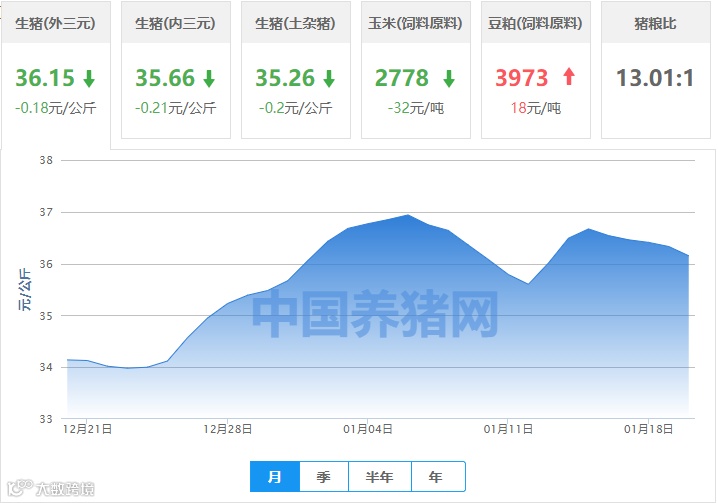718x503 pixels.
Task: Click the 37 y-axis label
Action: point(46,212)
